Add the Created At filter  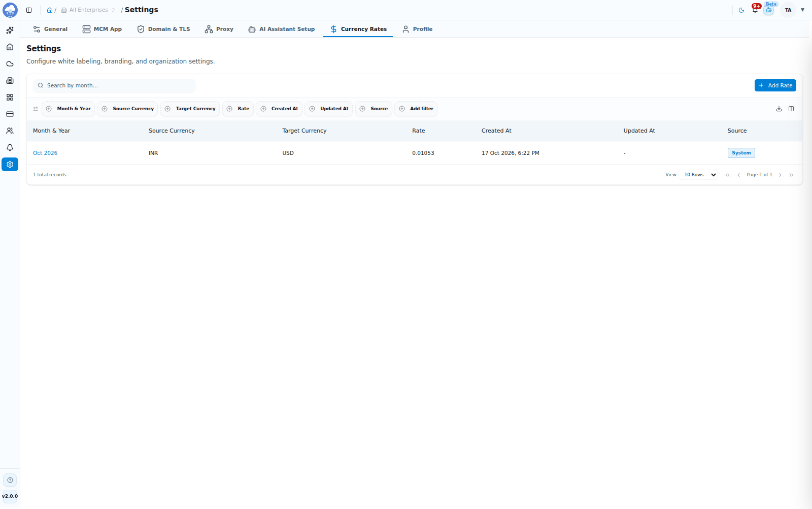[279, 109]
